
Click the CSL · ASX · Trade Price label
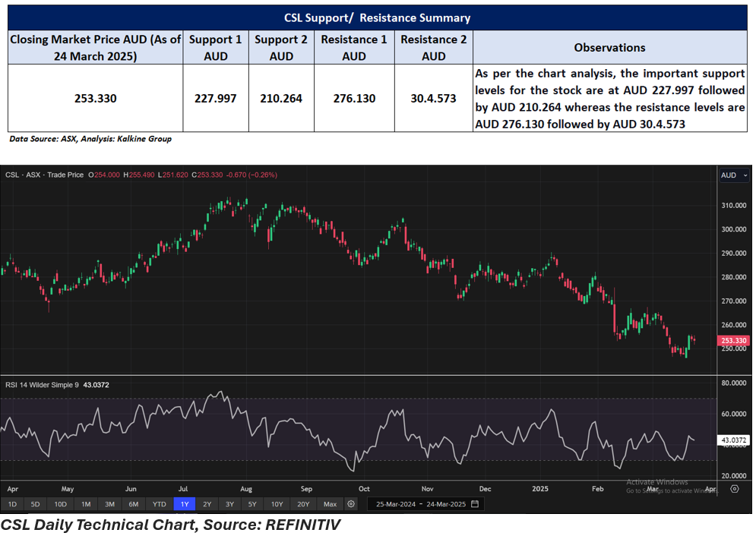44,175
